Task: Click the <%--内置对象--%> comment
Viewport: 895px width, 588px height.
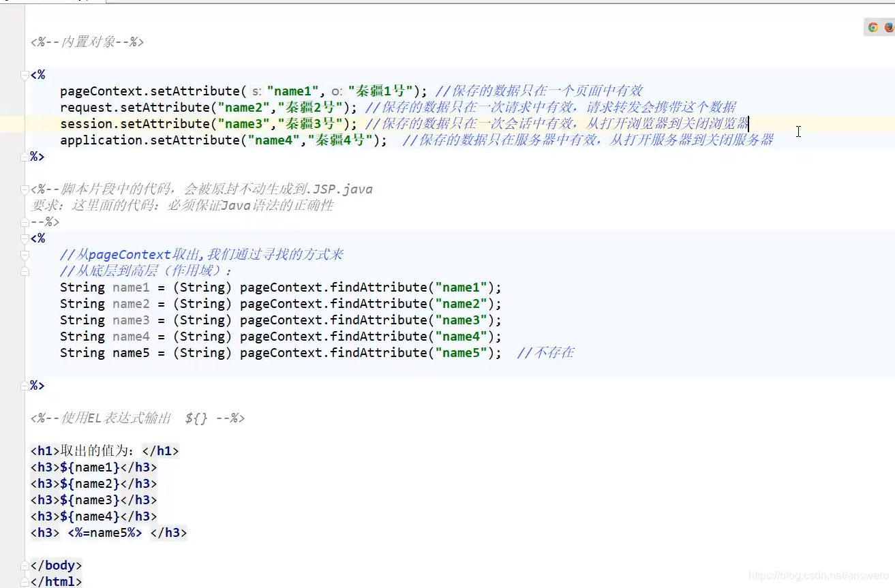Action: click(x=87, y=42)
